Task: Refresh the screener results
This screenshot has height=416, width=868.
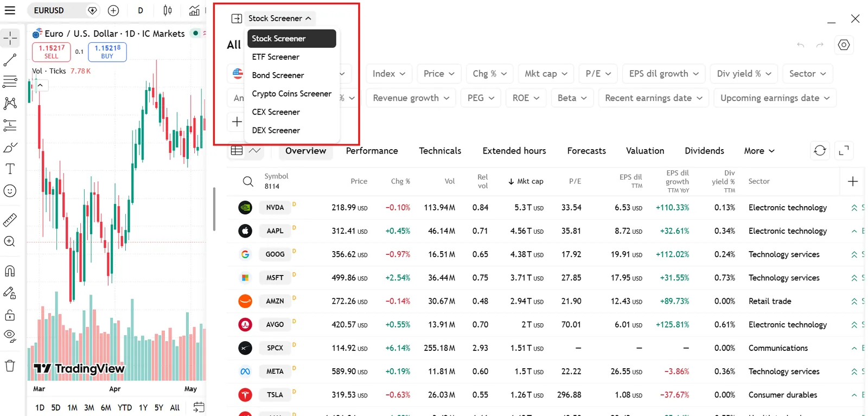Action: [820, 150]
